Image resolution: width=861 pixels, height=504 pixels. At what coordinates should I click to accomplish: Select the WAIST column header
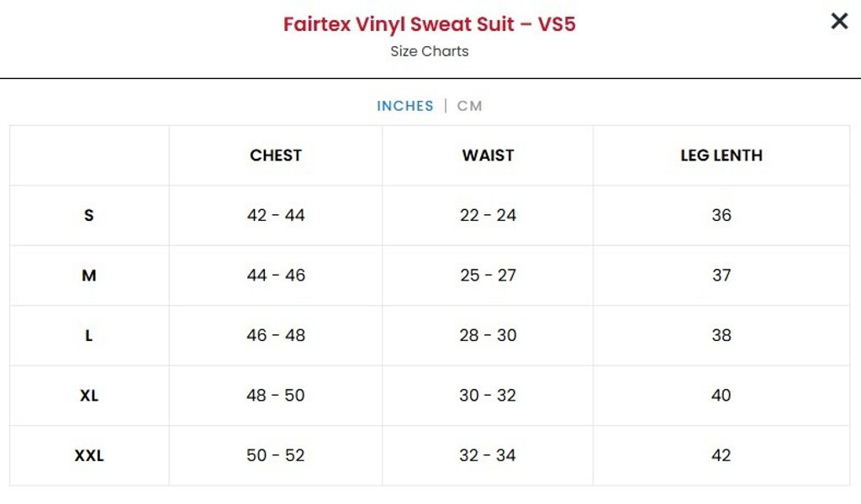point(488,155)
